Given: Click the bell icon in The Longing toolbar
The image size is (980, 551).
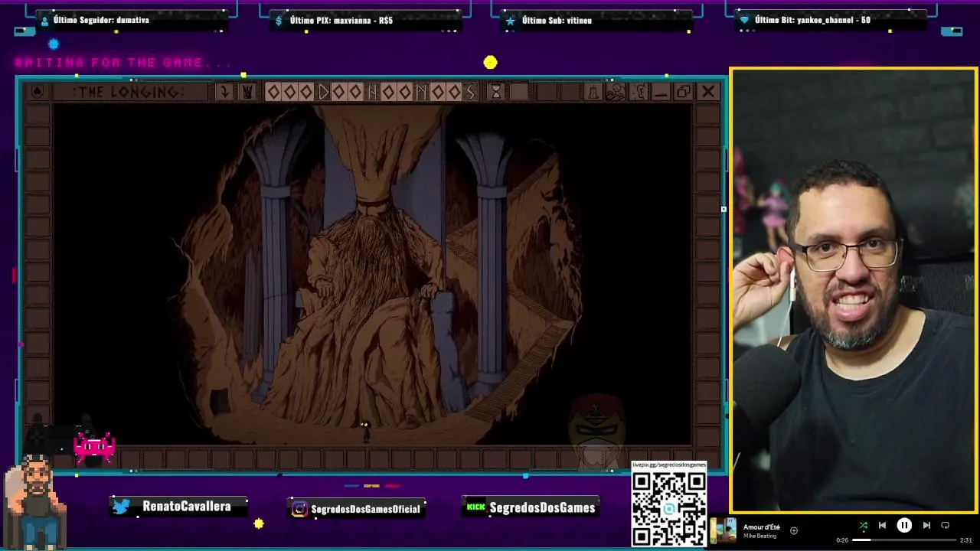Looking at the screenshot, I should click(x=593, y=92).
